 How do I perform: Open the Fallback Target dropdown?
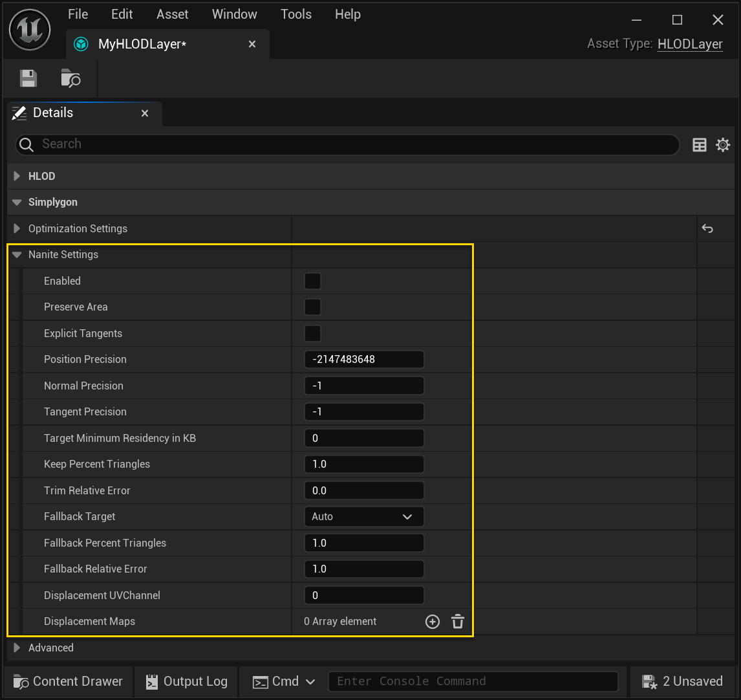[364, 516]
